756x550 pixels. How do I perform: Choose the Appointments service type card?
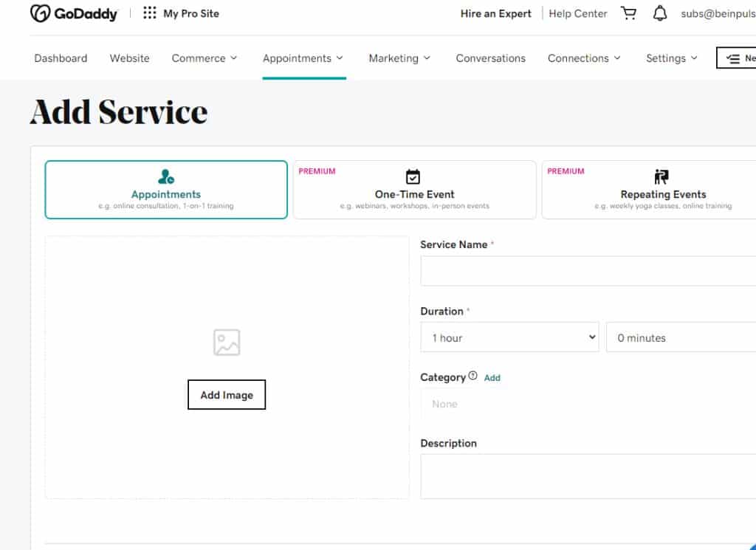click(166, 190)
